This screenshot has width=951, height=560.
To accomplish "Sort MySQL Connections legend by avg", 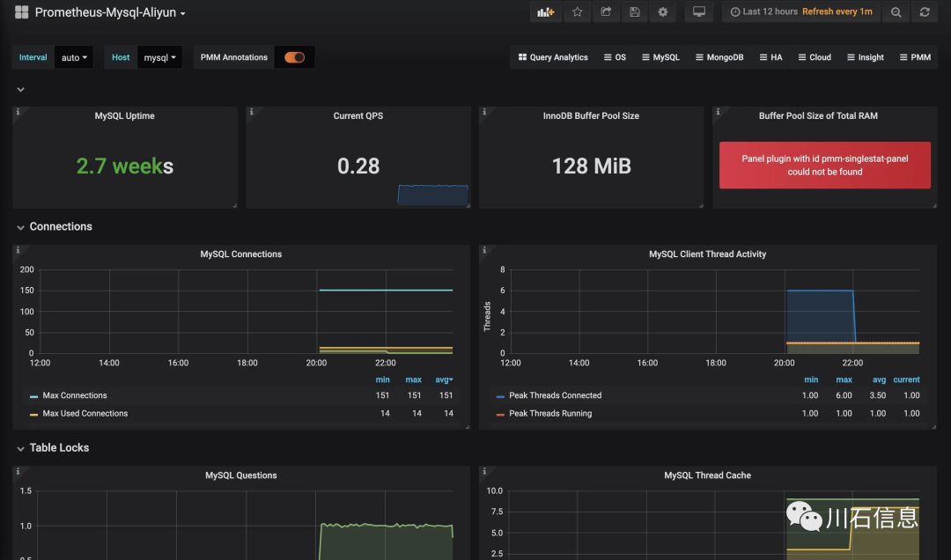I will click(444, 379).
